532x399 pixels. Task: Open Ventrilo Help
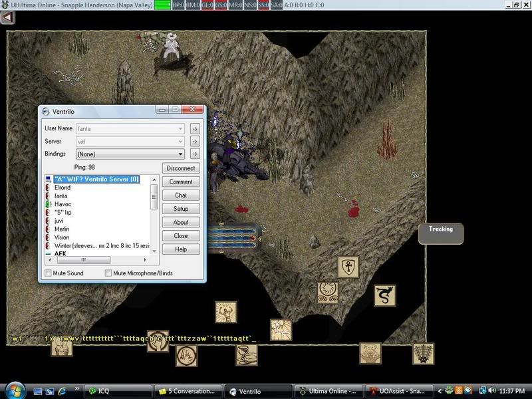coord(181,249)
